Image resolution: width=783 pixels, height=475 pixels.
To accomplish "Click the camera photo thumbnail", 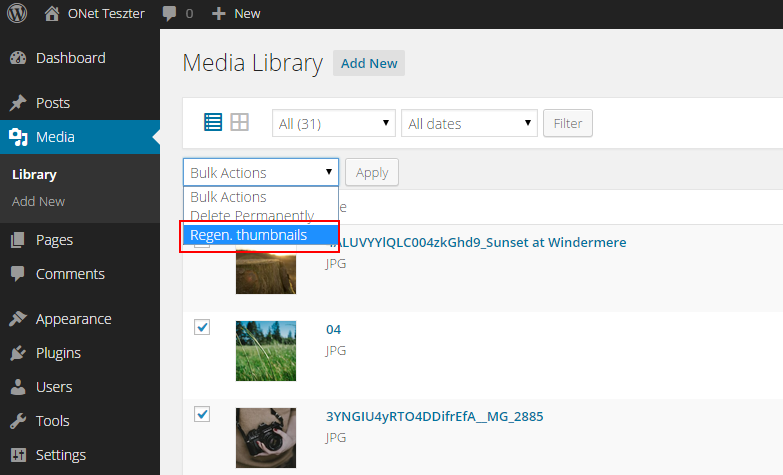I will [266, 437].
